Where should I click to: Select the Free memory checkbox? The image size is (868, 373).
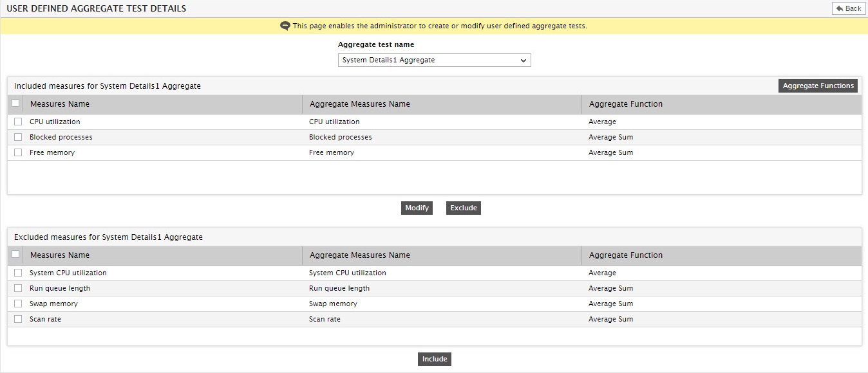(x=18, y=152)
